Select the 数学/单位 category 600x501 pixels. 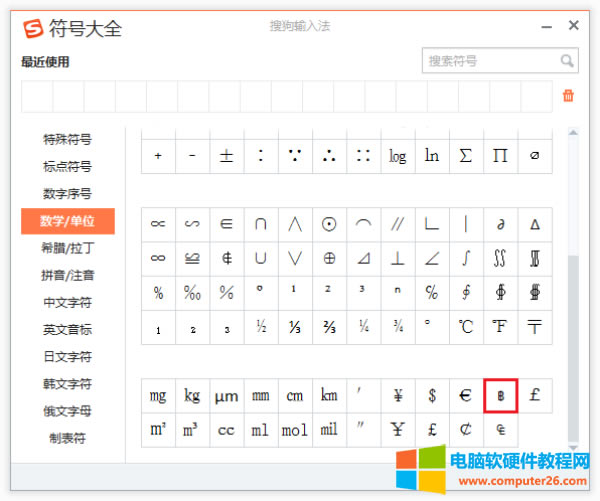click(67, 221)
